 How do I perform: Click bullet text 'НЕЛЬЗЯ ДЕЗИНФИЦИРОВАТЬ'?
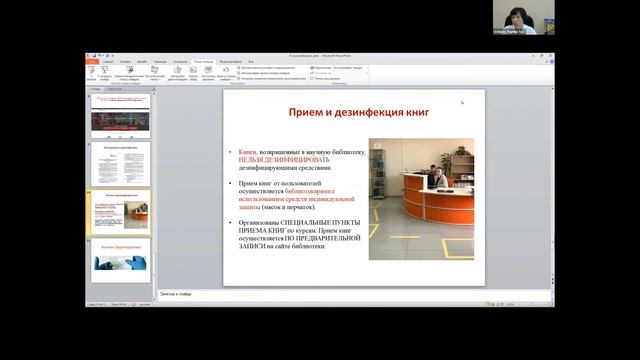pyautogui.click(x=284, y=160)
